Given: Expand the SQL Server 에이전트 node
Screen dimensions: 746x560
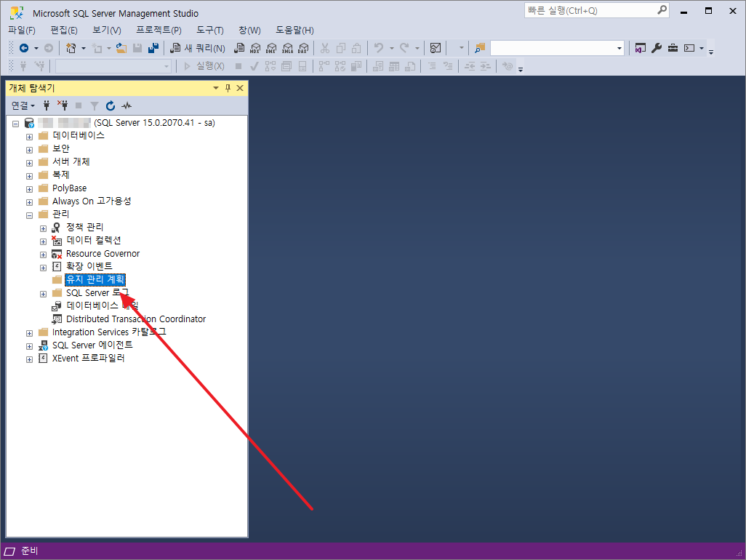Looking at the screenshot, I should click(x=30, y=346).
